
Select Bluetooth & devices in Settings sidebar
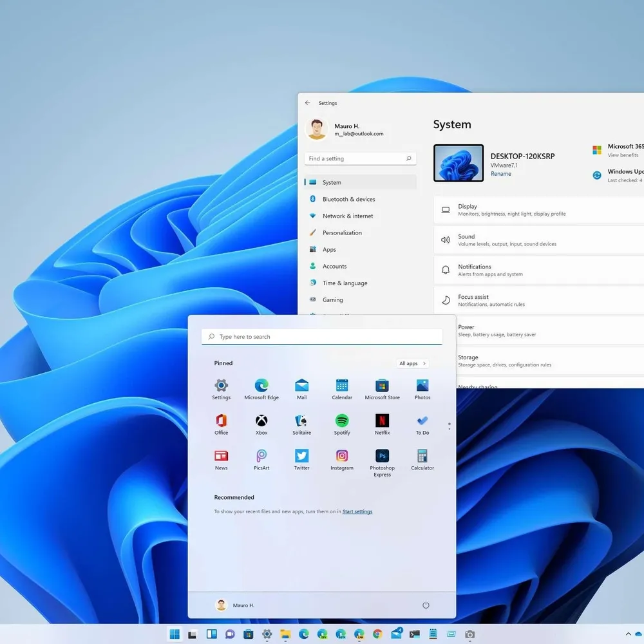point(360,199)
